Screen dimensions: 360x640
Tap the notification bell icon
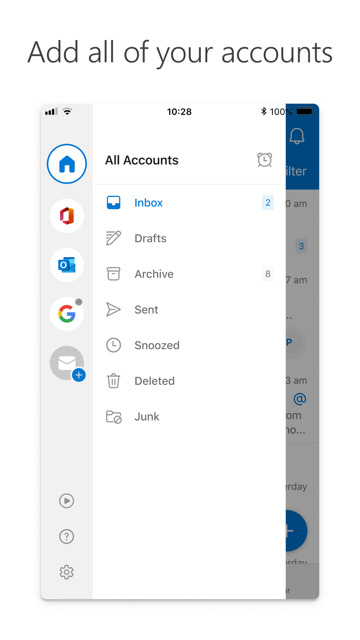coord(297,136)
